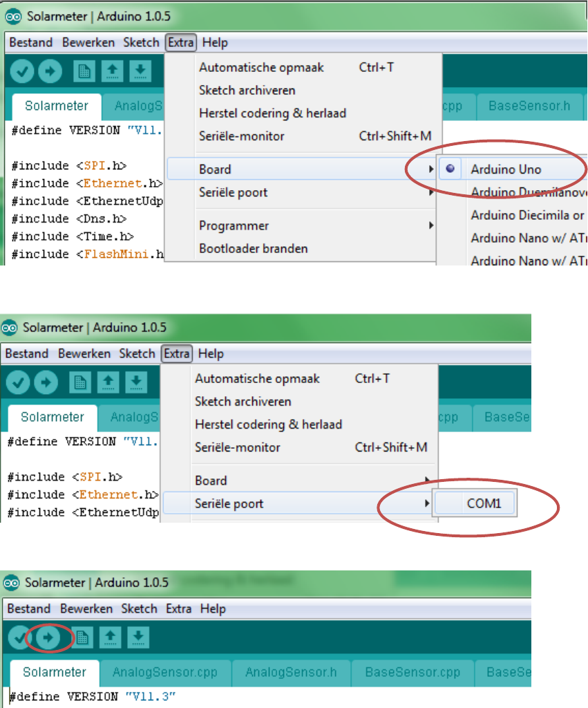The height and width of the screenshot is (708, 588).
Task: Switch to BaseSensor.cpp tab in bottom window
Action: (412, 672)
